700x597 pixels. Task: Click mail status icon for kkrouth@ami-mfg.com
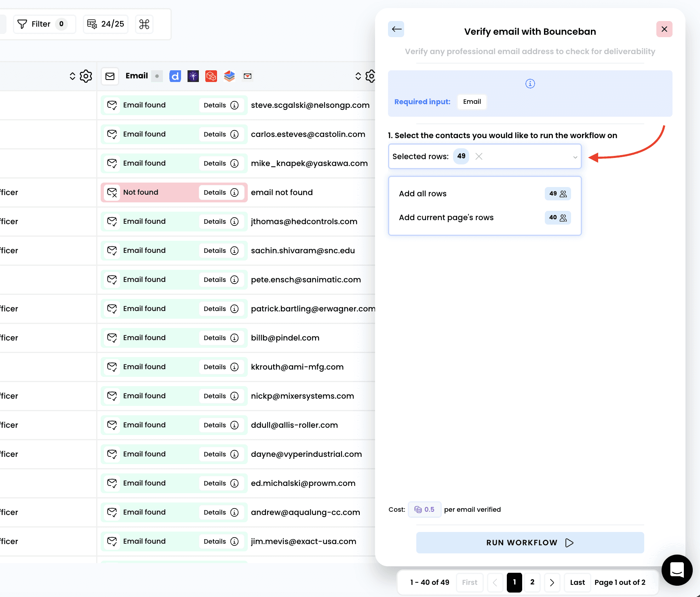(112, 367)
